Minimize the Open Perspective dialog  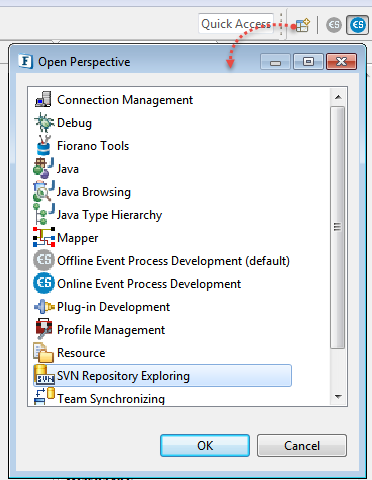(275, 62)
